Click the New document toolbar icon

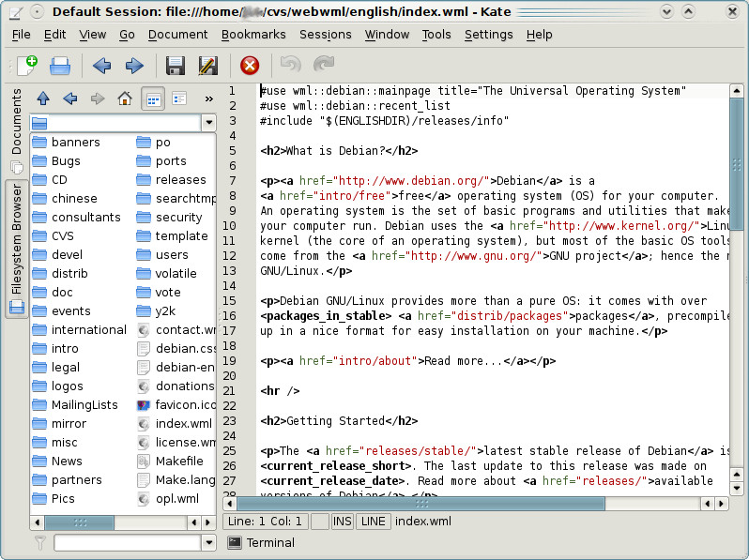click(27, 65)
